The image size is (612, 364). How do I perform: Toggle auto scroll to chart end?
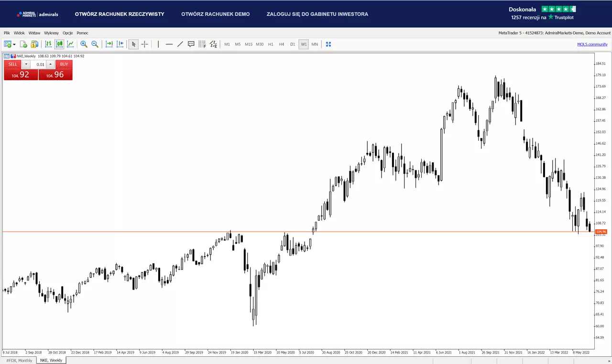[x=109, y=44]
